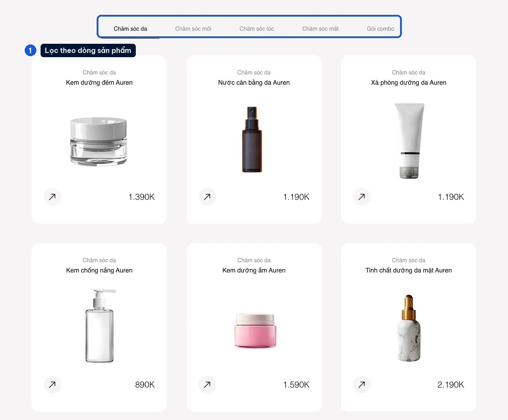The image size is (508, 420).
Task: Click the 1.590K price text
Action: tap(296, 385)
